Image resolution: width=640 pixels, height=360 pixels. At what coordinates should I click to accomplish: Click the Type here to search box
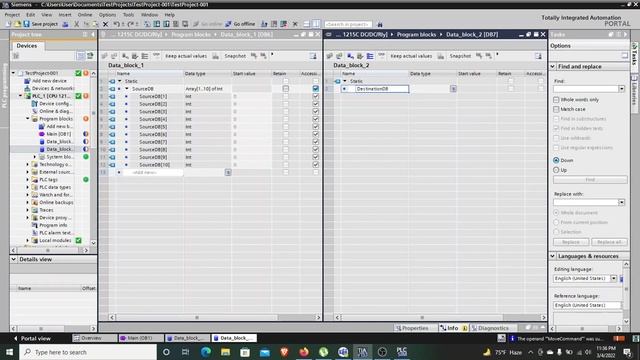click(x=88, y=352)
